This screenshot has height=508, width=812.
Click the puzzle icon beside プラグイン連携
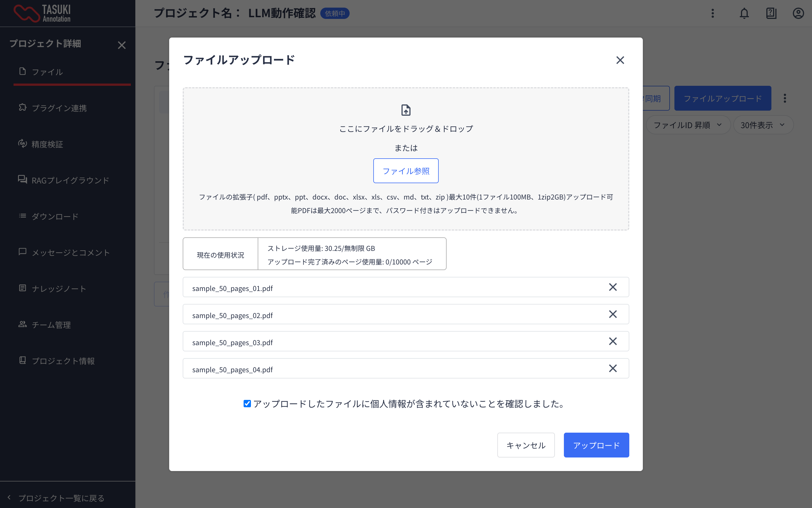[23, 107]
